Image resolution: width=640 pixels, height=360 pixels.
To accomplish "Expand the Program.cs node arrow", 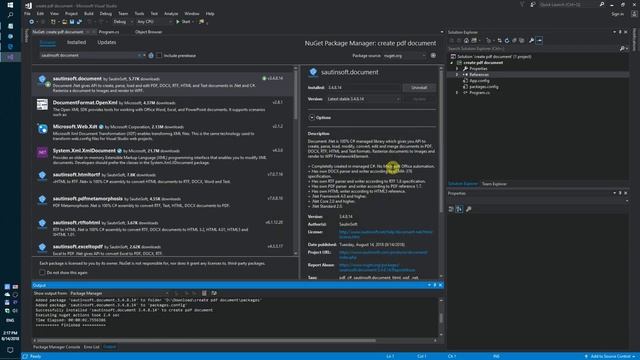I will [x=457, y=93].
